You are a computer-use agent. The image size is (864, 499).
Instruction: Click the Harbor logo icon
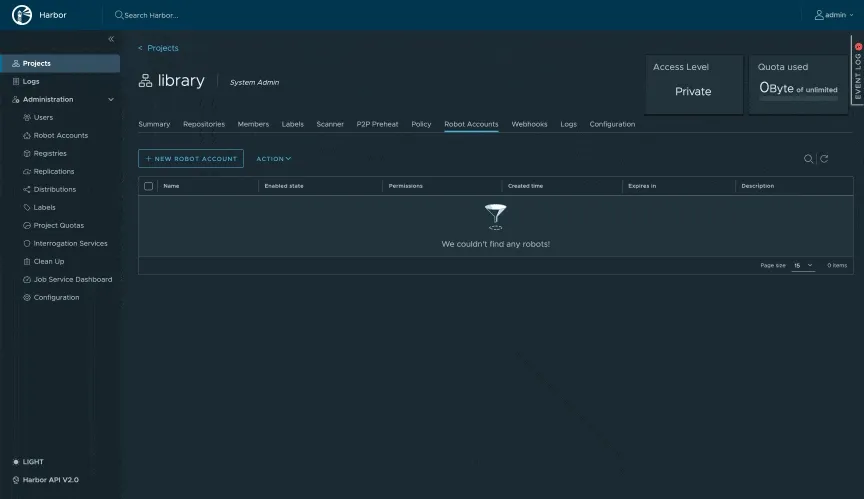[x=22, y=15]
